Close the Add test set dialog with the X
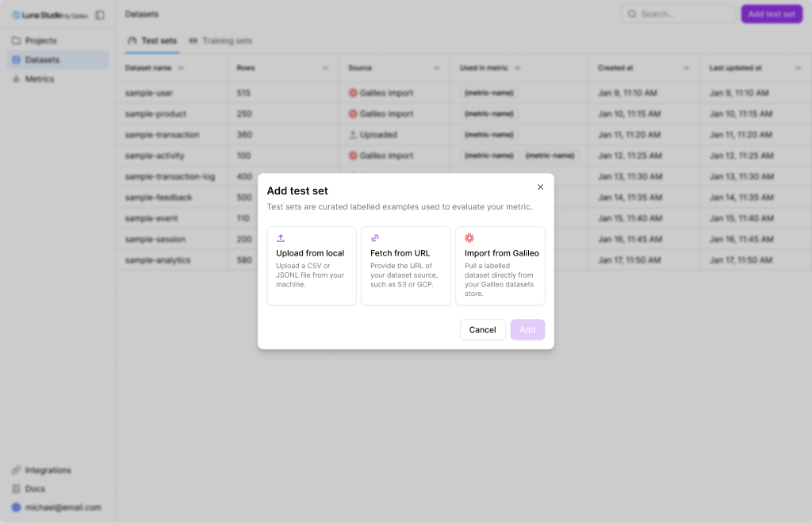 coord(540,187)
